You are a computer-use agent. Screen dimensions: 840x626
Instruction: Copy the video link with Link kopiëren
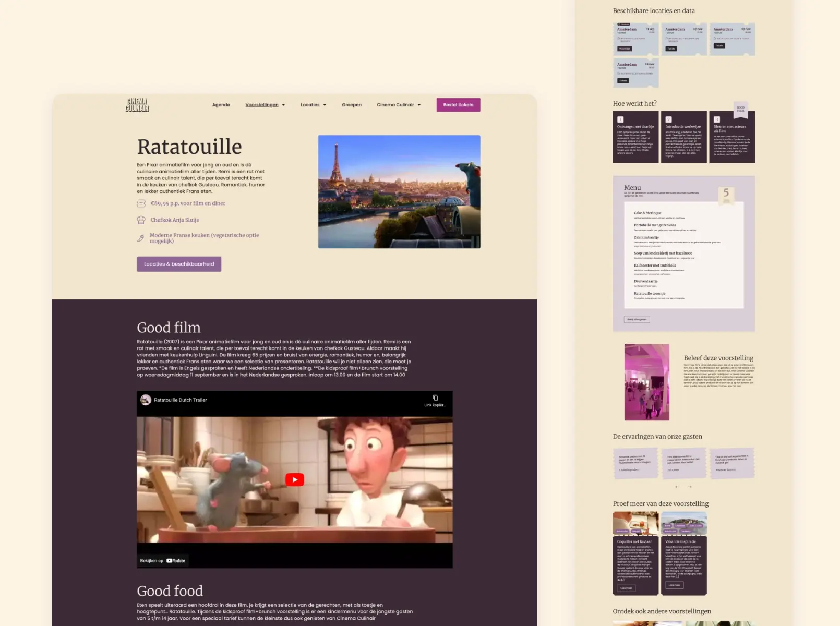pos(435,401)
